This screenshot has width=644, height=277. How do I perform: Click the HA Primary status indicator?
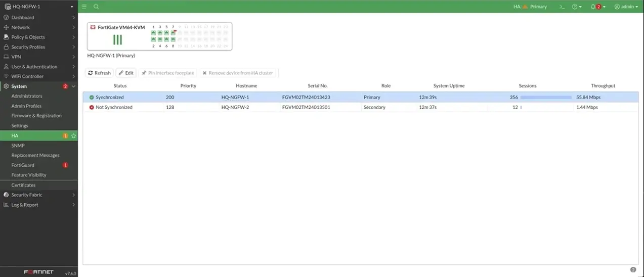point(530,7)
